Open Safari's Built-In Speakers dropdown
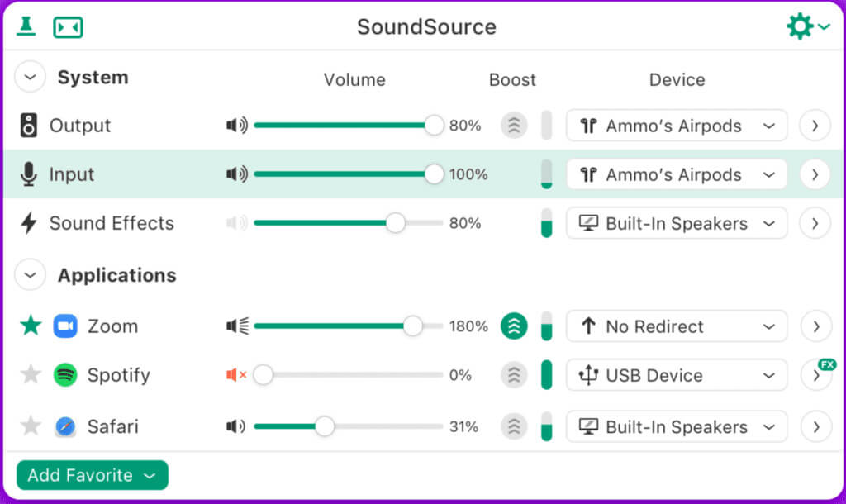This screenshot has width=846, height=504. coord(677,426)
